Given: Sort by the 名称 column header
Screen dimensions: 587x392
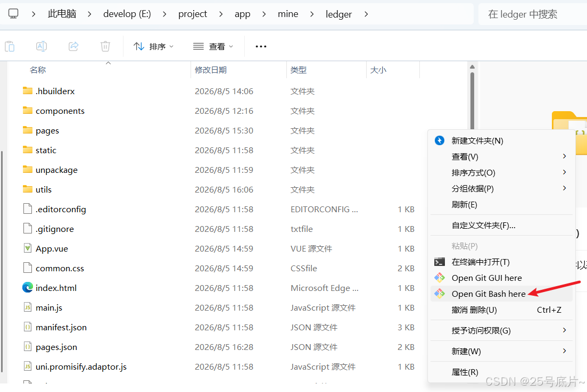Looking at the screenshot, I should coord(38,70).
